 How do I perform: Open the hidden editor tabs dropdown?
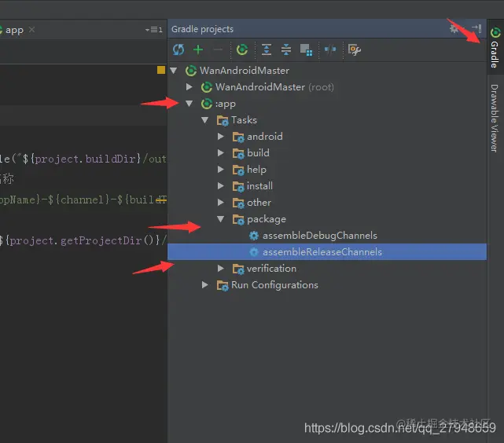click(154, 30)
